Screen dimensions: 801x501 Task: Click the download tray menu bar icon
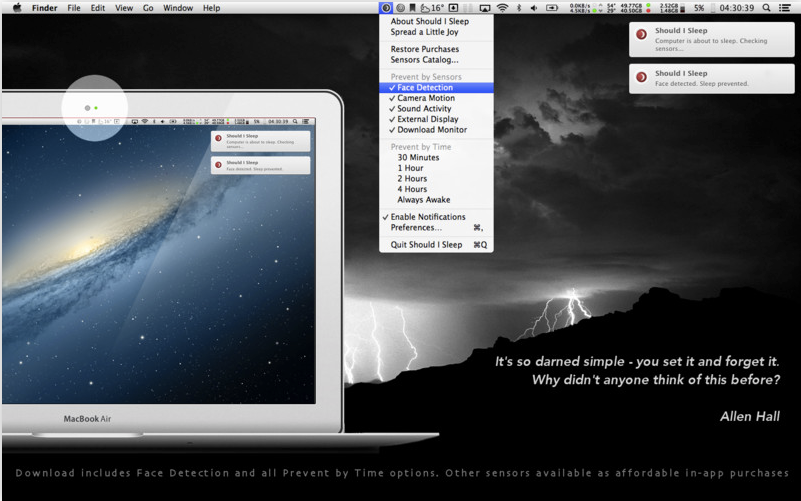453,8
